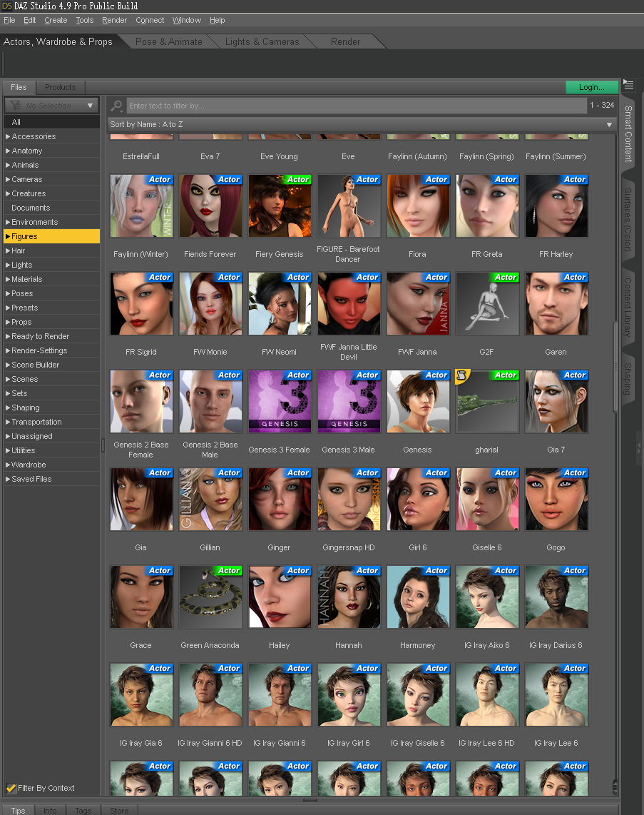Select the Genesis actor icon
This screenshot has width=644, height=815.
click(418, 402)
